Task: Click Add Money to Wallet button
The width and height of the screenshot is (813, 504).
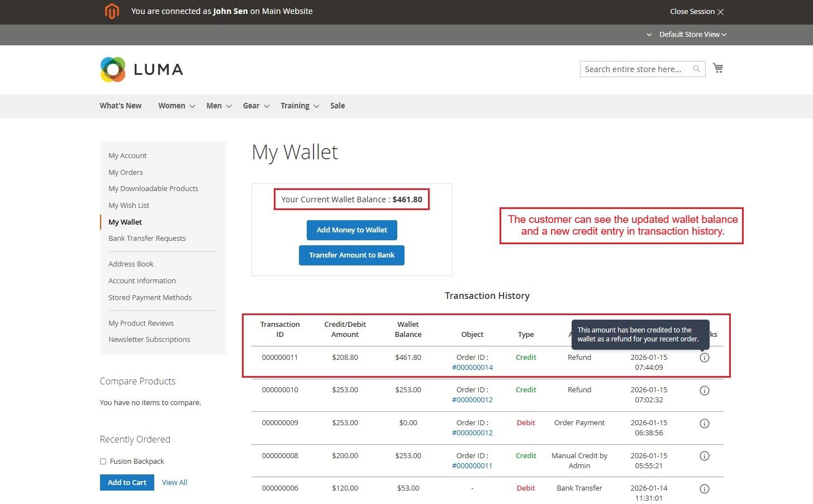Action: 351,230
